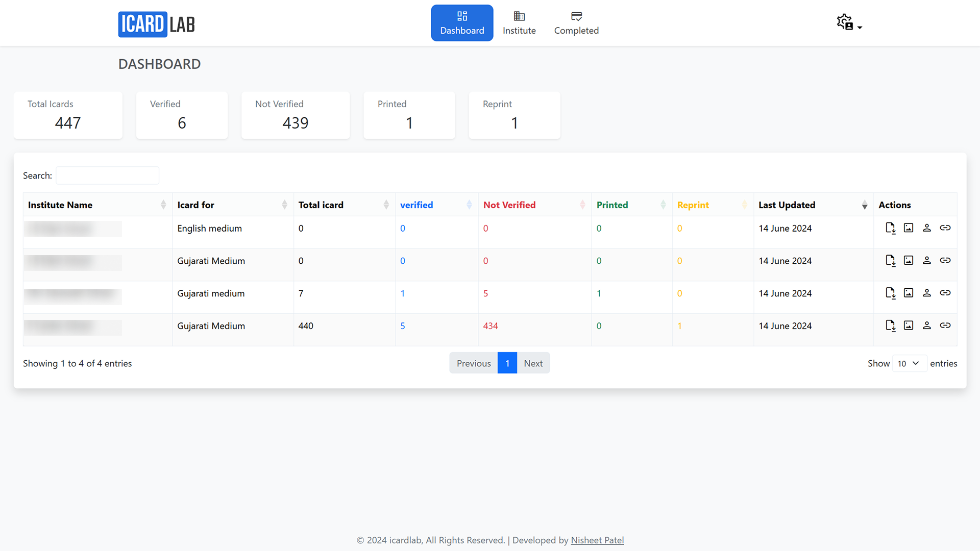Click the Next pagination button
Screen dimensions: 980x551
pyautogui.click(x=533, y=363)
